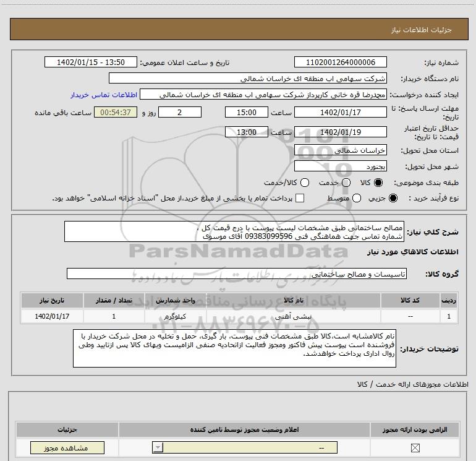Select the کالا radio button

378,183
